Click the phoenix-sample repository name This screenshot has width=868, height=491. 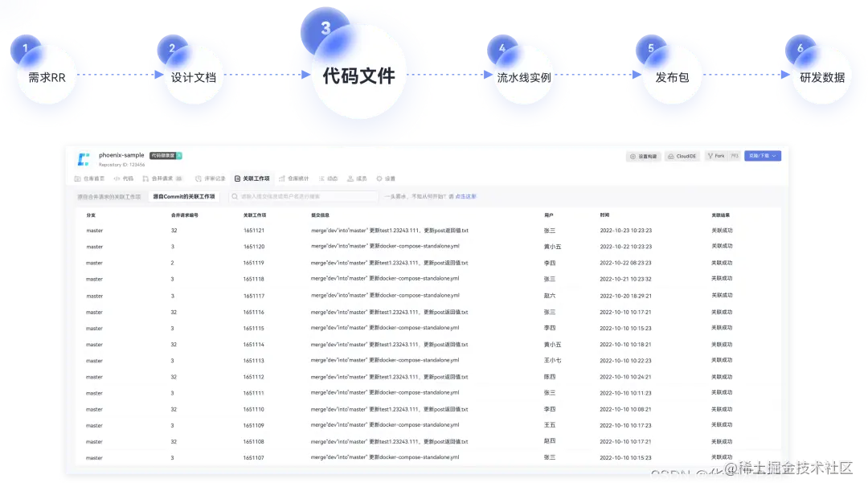(x=121, y=155)
